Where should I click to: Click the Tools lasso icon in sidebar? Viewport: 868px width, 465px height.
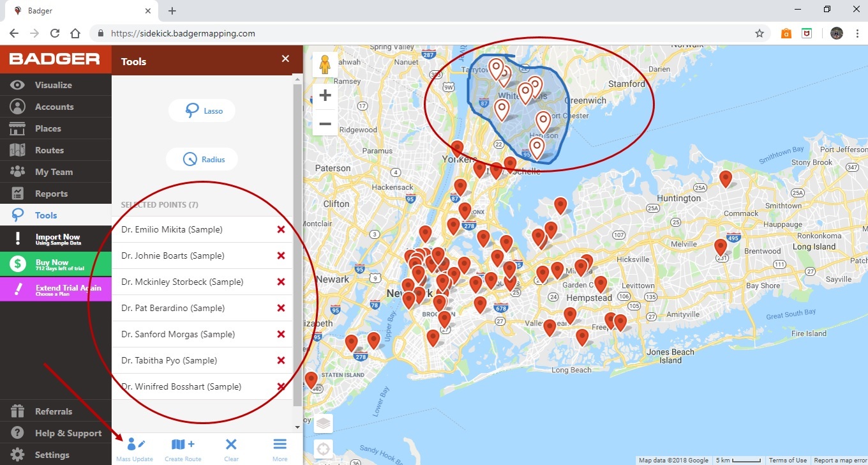(18, 215)
